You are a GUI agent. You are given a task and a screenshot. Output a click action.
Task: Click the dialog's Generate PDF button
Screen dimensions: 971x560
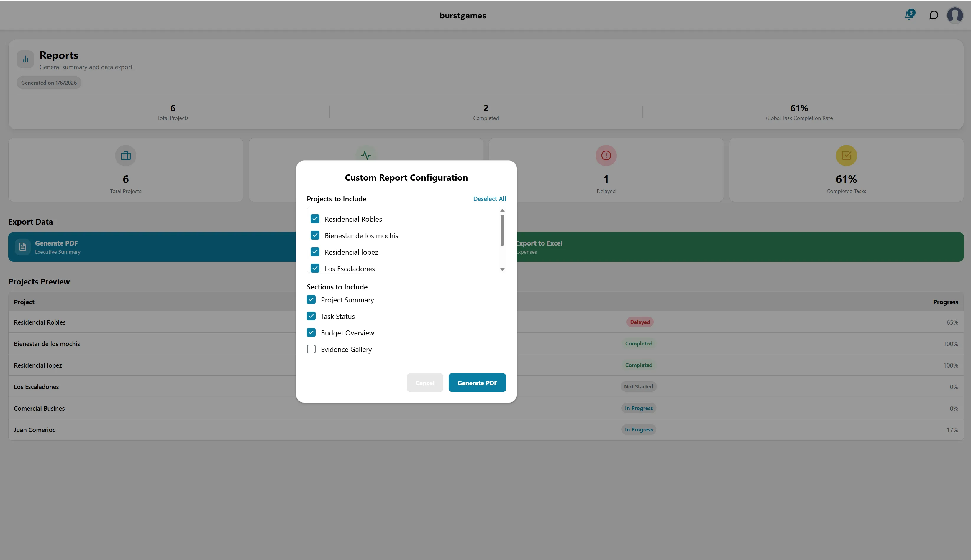coord(477,383)
